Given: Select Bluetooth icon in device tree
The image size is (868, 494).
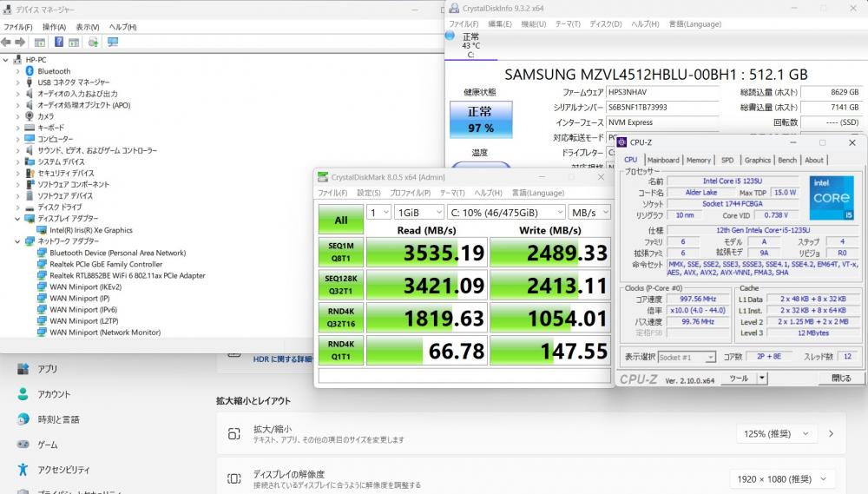Looking at the screenshot, I should click(30, 71).
